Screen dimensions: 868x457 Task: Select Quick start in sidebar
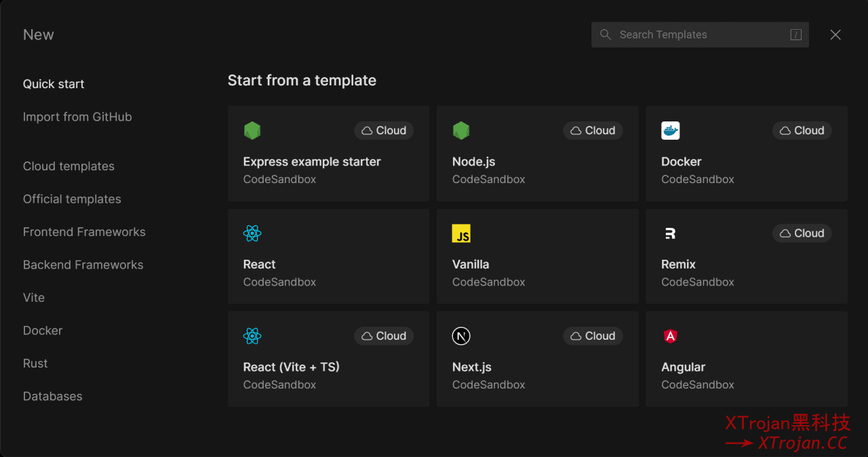pos(54,84)
